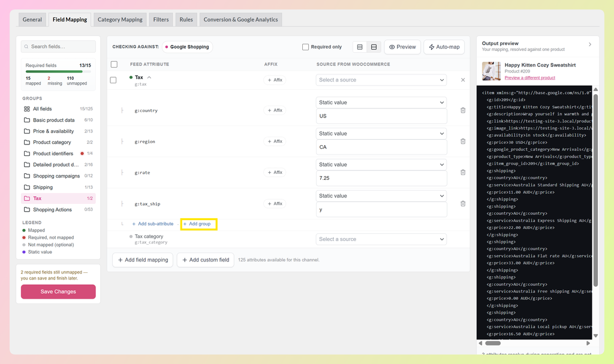Click the Preview button
The image size is (614, 364).
402,47
